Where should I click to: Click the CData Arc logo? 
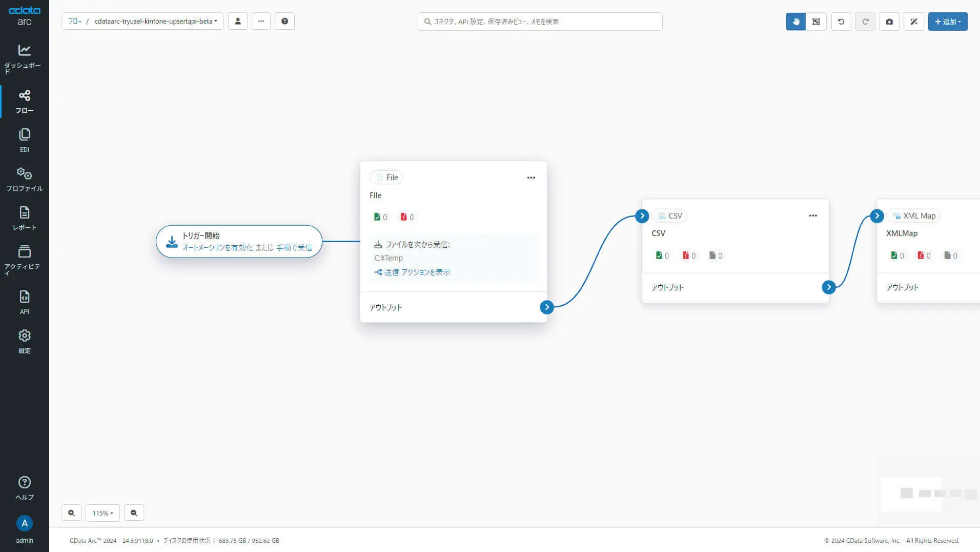point(24,16)
